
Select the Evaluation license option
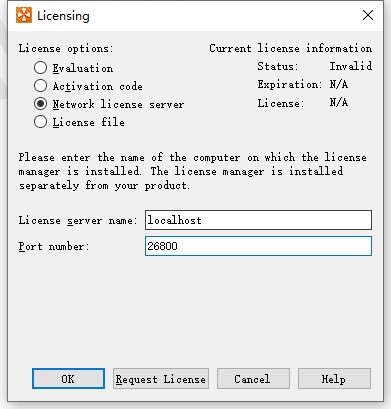coord(40,68)
